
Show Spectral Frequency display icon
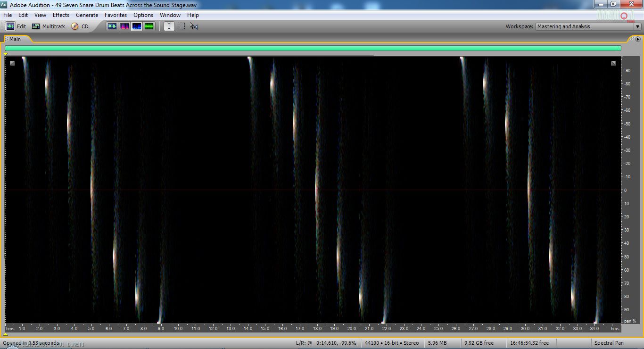pos(124,26)
